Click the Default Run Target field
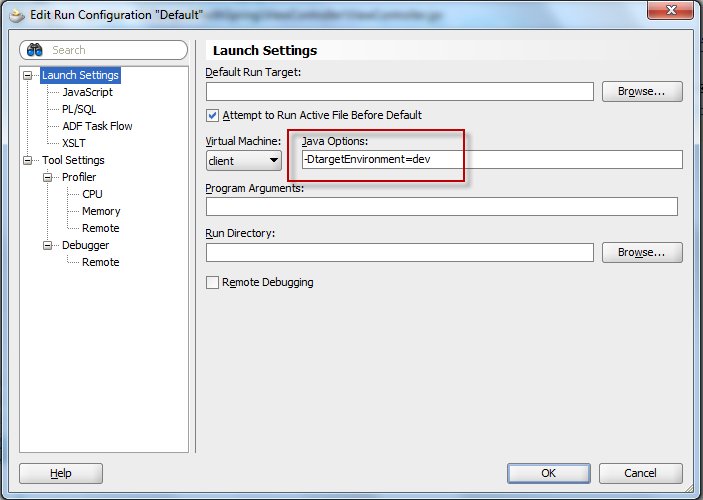The image size is (703, 500). pyautogui.click(x=400, y=91)
